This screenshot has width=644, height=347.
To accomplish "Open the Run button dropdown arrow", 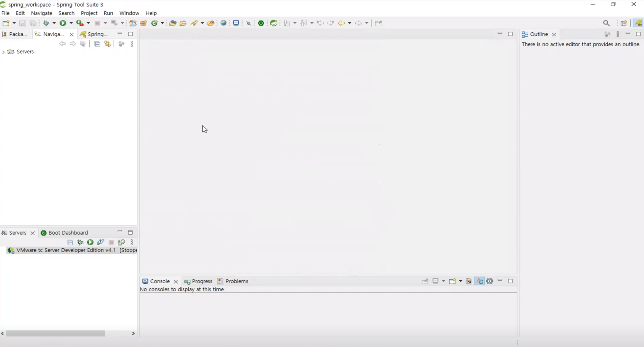I will [x=71, y=23].
